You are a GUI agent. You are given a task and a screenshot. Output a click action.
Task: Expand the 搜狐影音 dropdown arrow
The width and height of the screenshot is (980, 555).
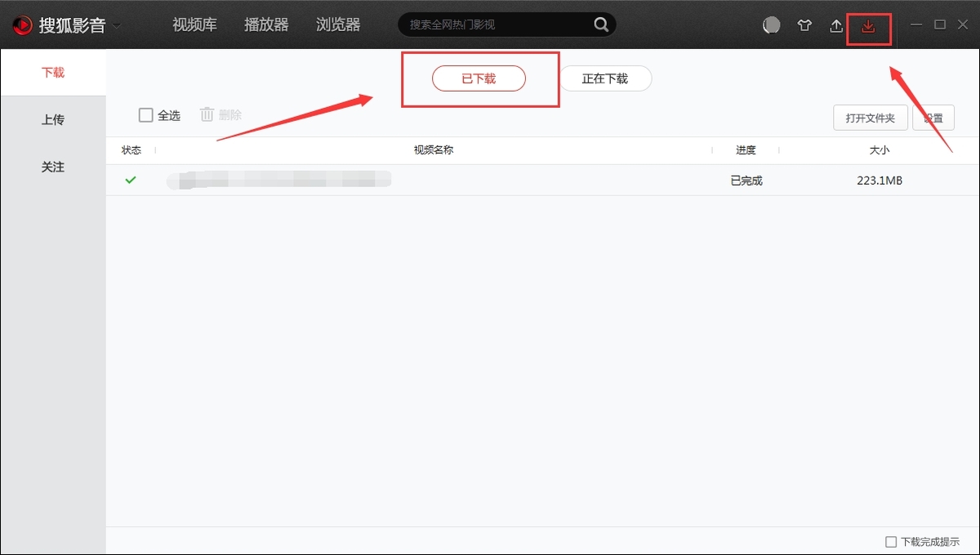coord(115,25)
